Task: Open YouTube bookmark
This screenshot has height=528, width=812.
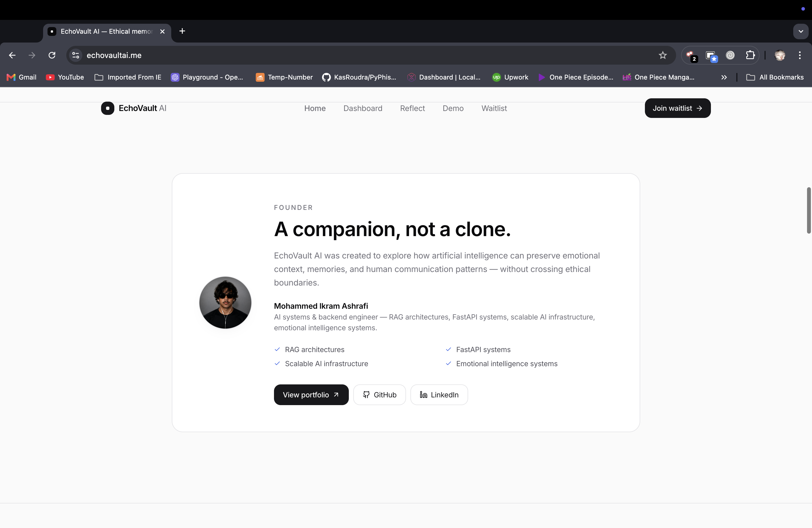Action: click(x=65, y=77)
